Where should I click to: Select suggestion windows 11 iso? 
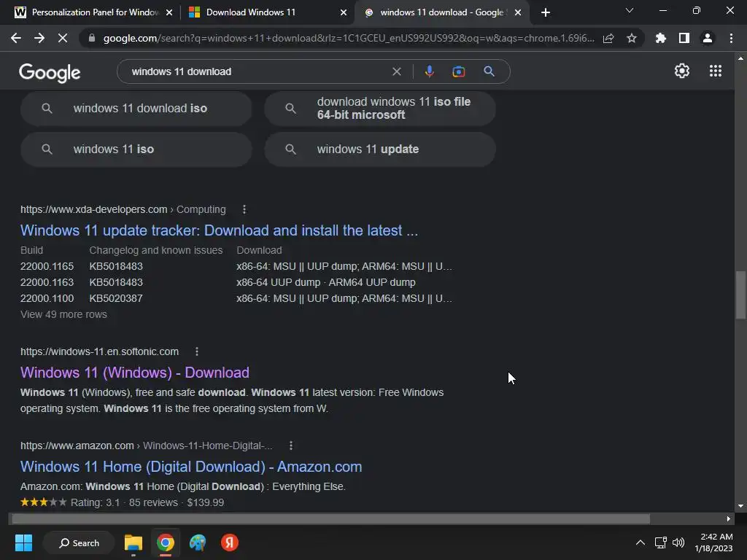click(136, 149)
